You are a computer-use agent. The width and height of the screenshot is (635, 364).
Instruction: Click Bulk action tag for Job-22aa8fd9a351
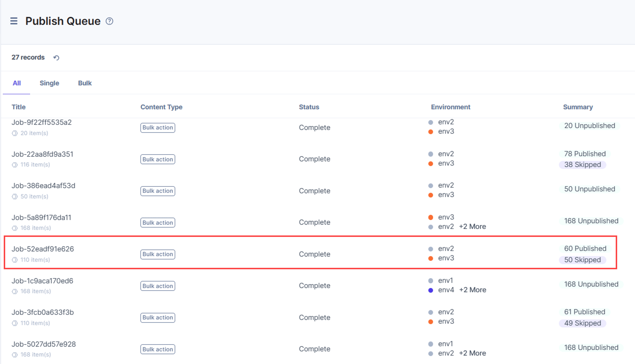click(x=158, y=159)
